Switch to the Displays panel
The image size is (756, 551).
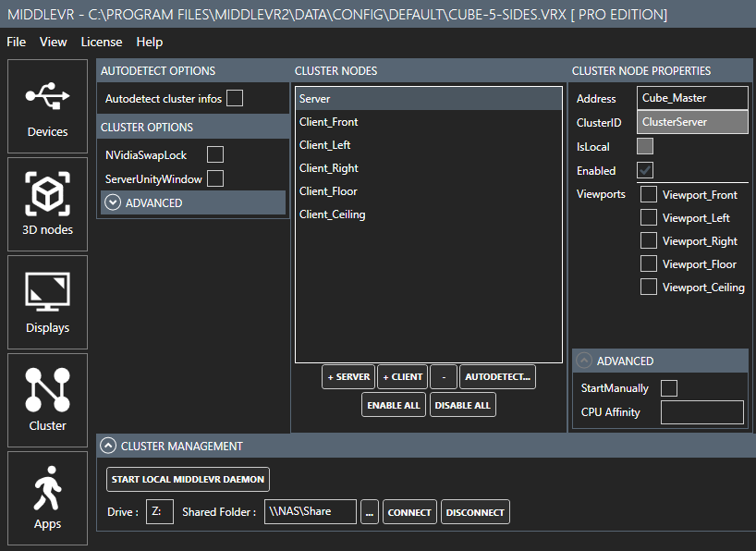[47, 301]
